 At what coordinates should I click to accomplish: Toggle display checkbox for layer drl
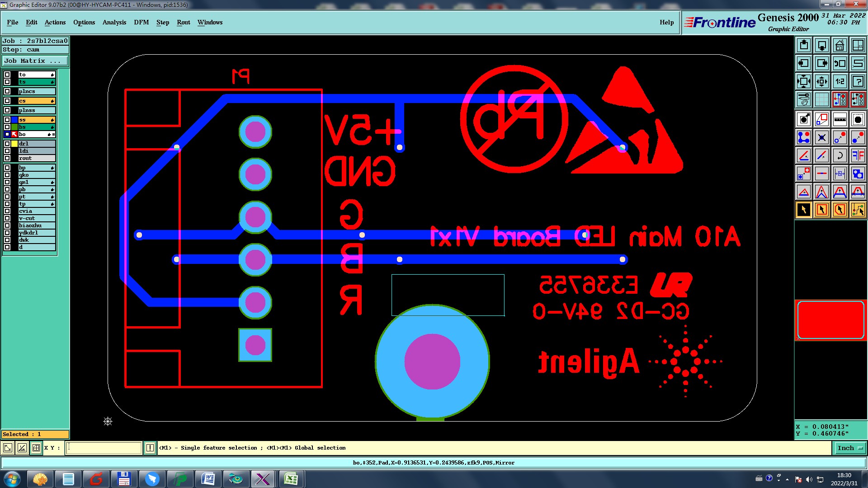pyautogui.click(x=7, y=144)
